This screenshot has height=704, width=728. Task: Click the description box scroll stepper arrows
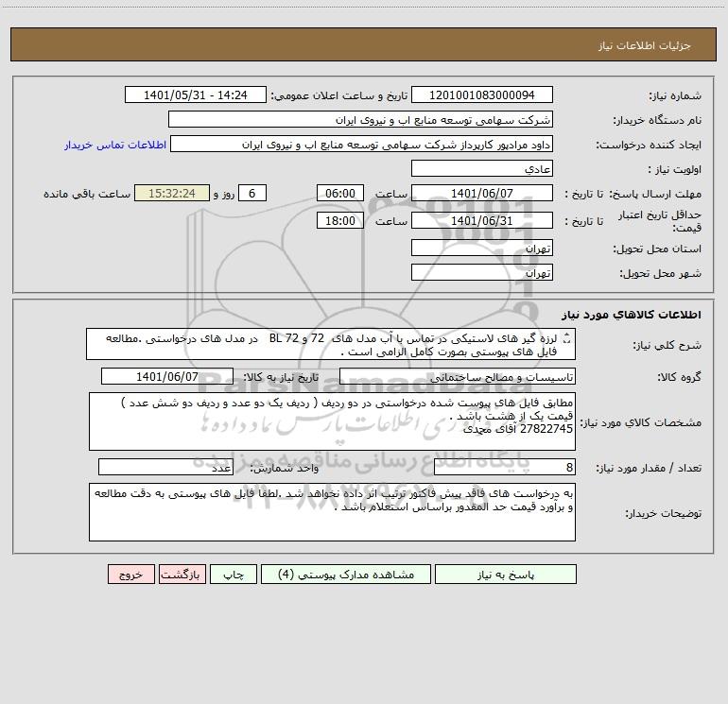566,339
